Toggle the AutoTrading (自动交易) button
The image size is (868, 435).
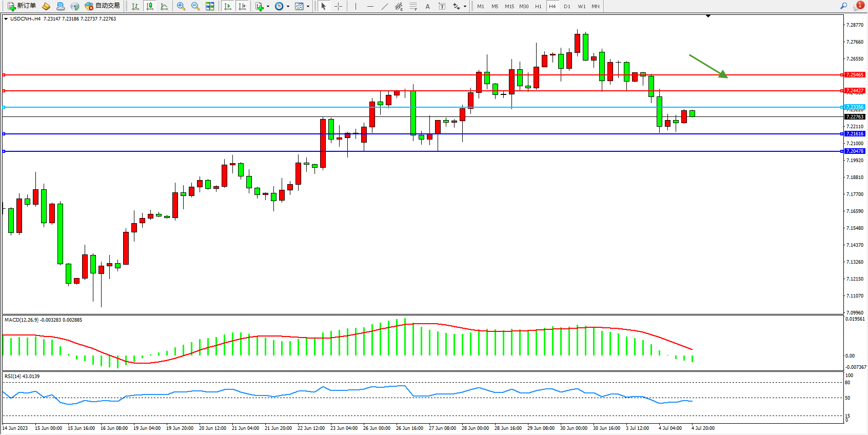102,6
